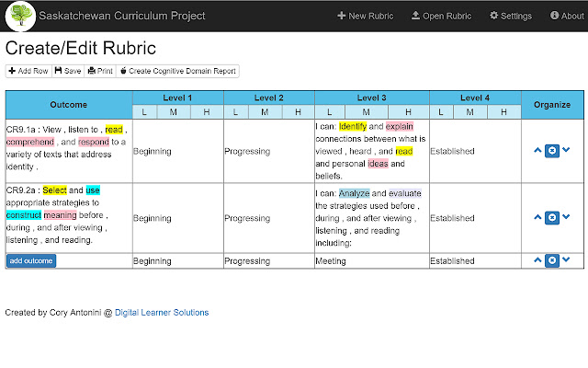The height and width of the screenshot is (368, 588).
Task: Print the rubric
Action: click(x=100, y=71)
